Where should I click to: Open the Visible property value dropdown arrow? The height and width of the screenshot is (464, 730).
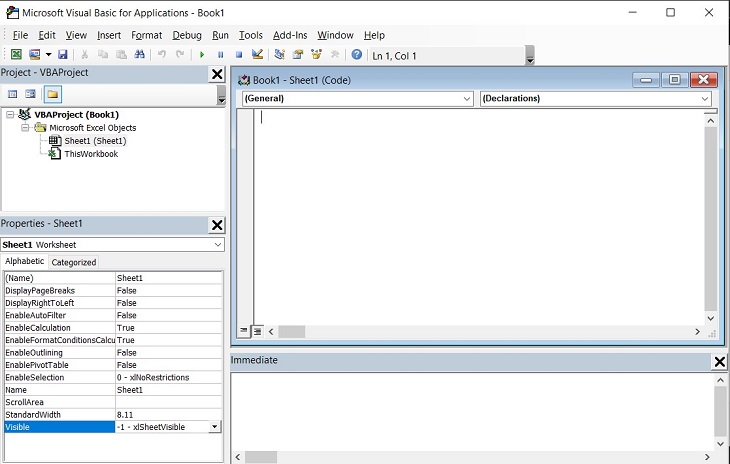pyautogui.click(x=214, y=427)
